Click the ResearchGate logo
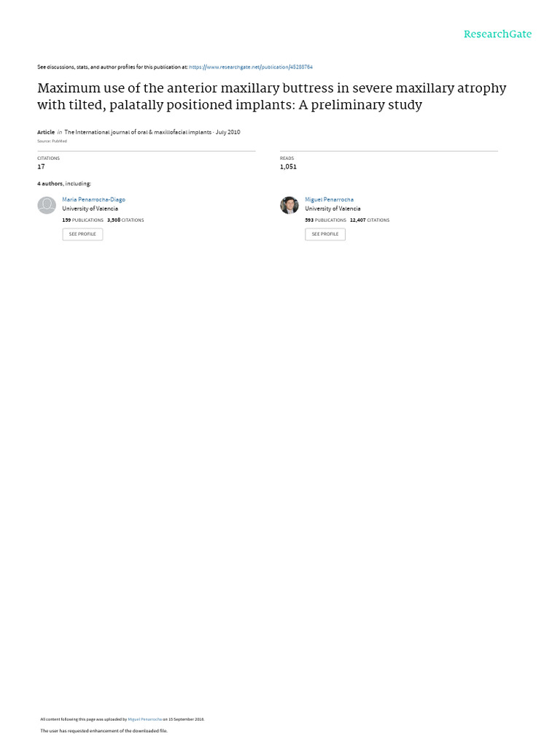560x747 pixels. [497, 34]
